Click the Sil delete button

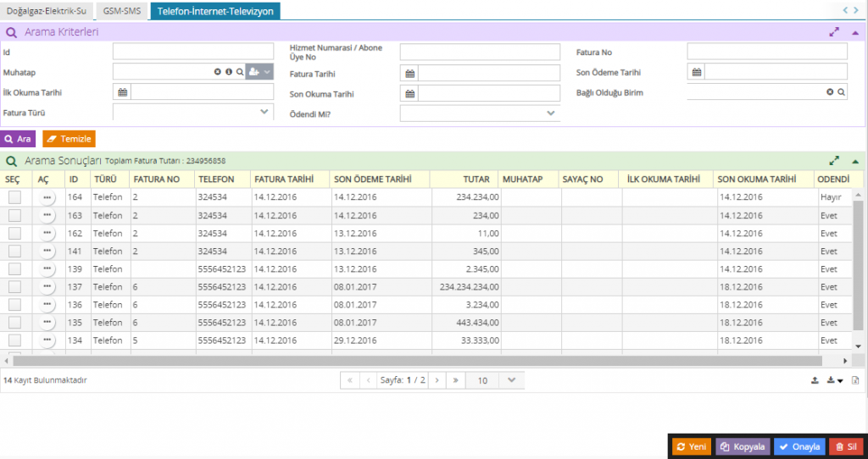coord(846,447)
